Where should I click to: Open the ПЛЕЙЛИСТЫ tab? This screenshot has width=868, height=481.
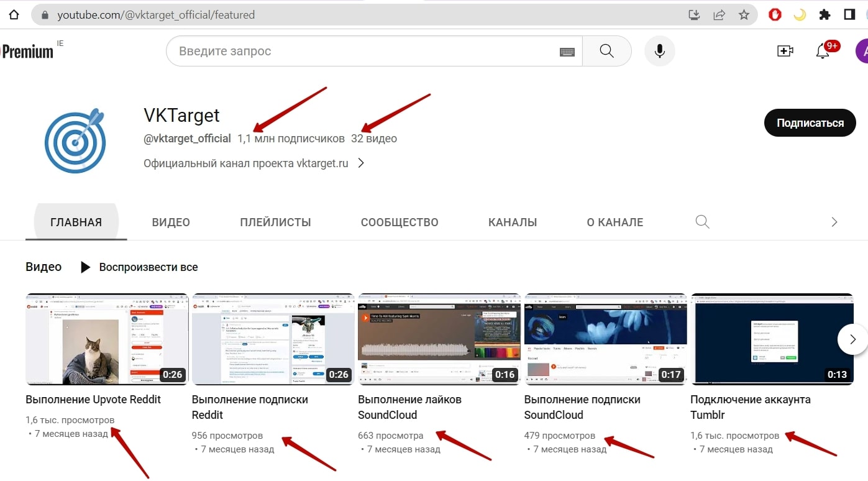click(275, 222)
